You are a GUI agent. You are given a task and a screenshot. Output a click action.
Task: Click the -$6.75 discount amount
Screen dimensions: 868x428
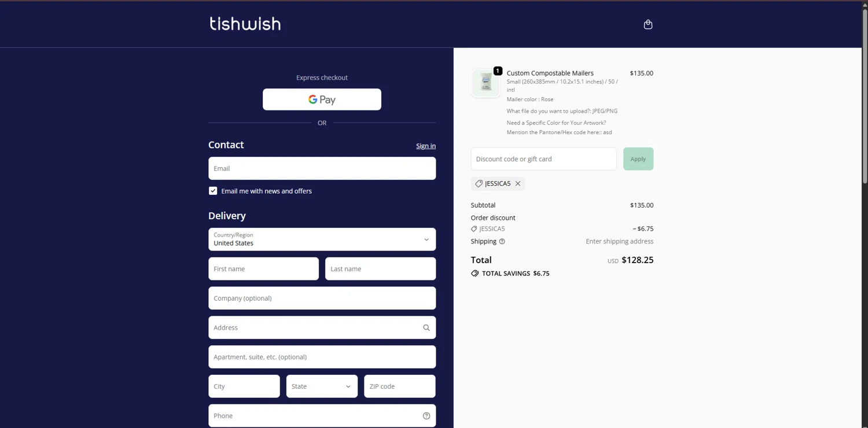643,229
